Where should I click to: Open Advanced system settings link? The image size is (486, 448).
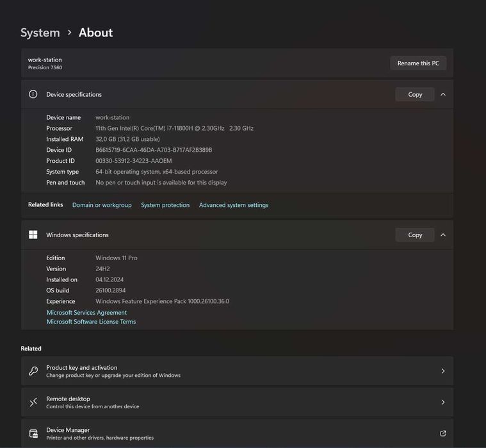click(234, 205)
